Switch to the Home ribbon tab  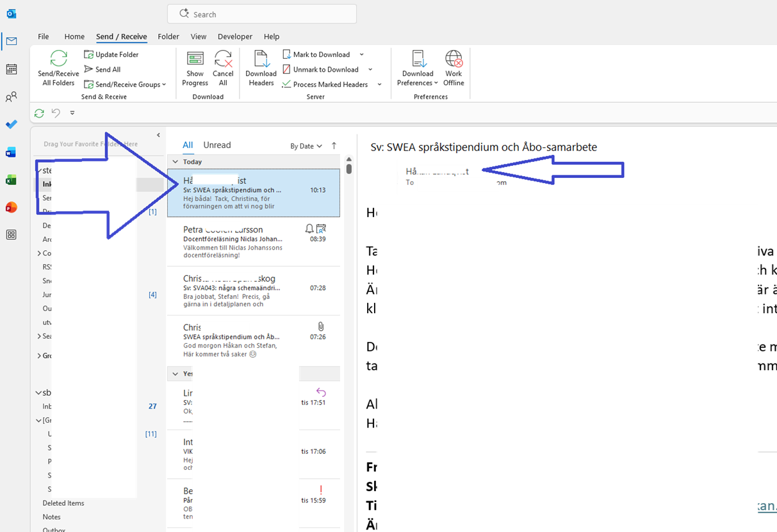pyautogui.click(x=74, y=36)
